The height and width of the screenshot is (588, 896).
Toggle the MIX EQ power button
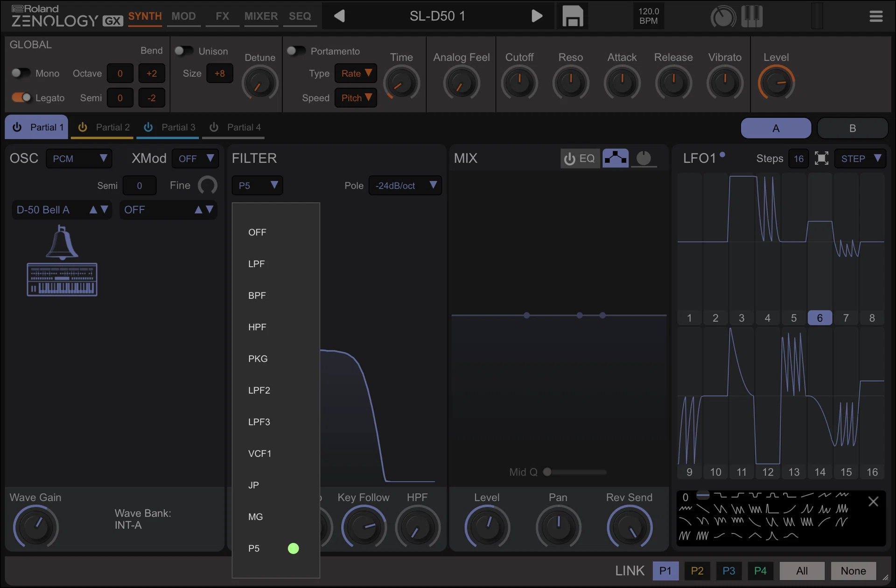(x=580, y=159)
